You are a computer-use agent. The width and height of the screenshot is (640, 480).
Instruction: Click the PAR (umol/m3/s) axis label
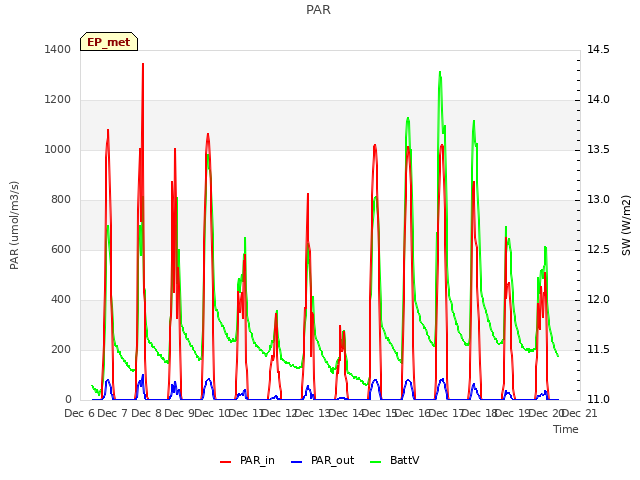coord(14,225)
